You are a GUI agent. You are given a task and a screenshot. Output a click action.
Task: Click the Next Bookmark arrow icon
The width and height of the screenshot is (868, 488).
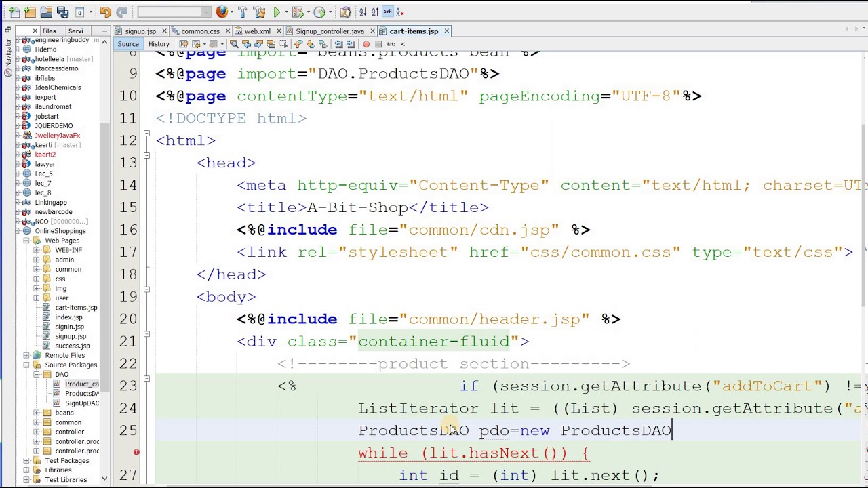(310, 44)
